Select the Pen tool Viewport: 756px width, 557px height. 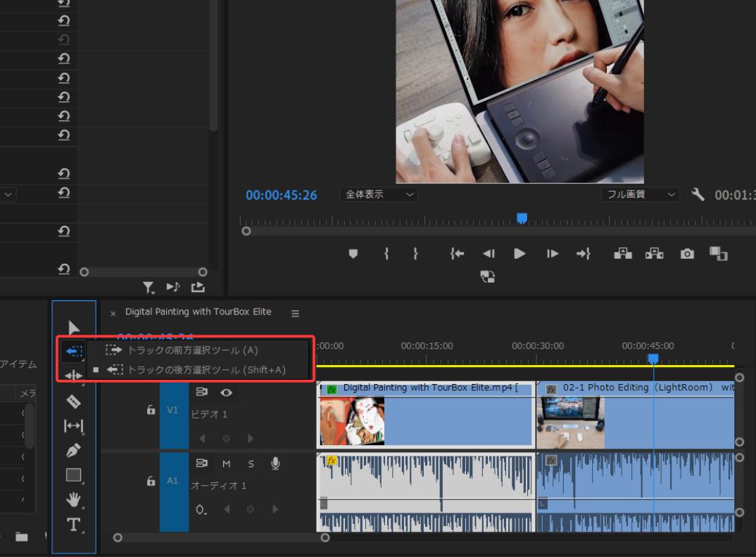click(73, 450)
